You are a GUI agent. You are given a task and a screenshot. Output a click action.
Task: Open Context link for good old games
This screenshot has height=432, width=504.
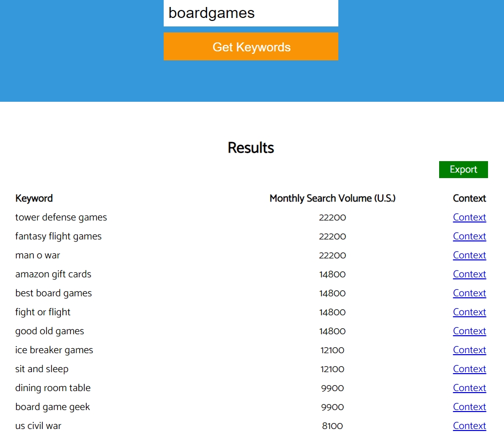click(469, 331)
